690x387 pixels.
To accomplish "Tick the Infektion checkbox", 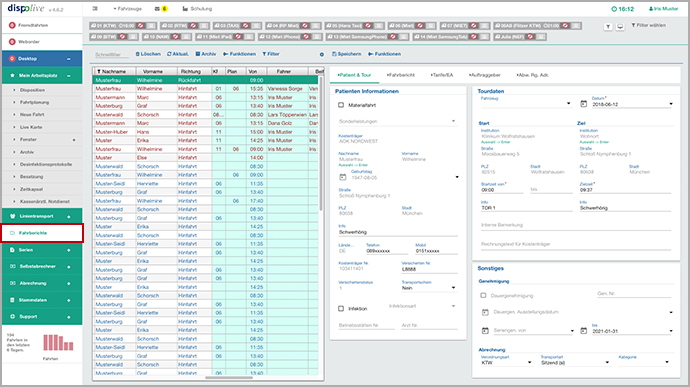I will tap(341, 309).
